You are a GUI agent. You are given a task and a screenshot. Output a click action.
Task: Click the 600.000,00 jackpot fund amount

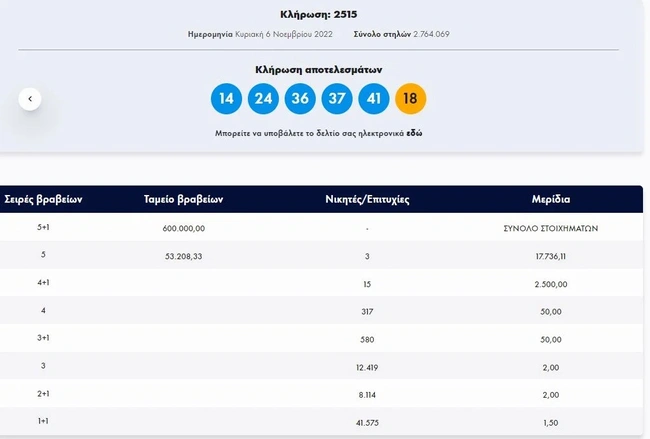coord(183,228)
